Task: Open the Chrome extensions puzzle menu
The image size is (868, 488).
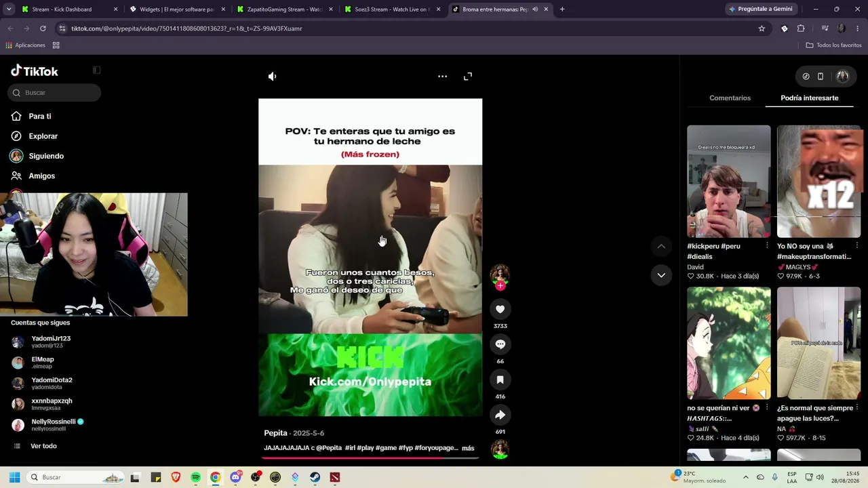Action: 801,28
